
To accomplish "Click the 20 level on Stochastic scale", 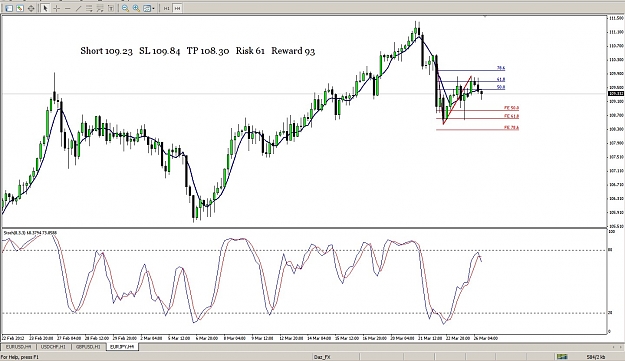I will coord(610,313).
